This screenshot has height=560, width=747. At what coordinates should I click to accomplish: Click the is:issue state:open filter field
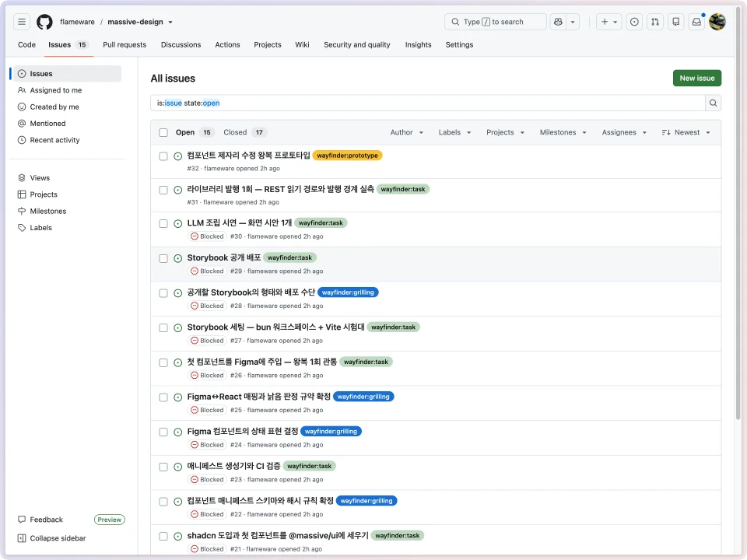[x=427, y=103]
